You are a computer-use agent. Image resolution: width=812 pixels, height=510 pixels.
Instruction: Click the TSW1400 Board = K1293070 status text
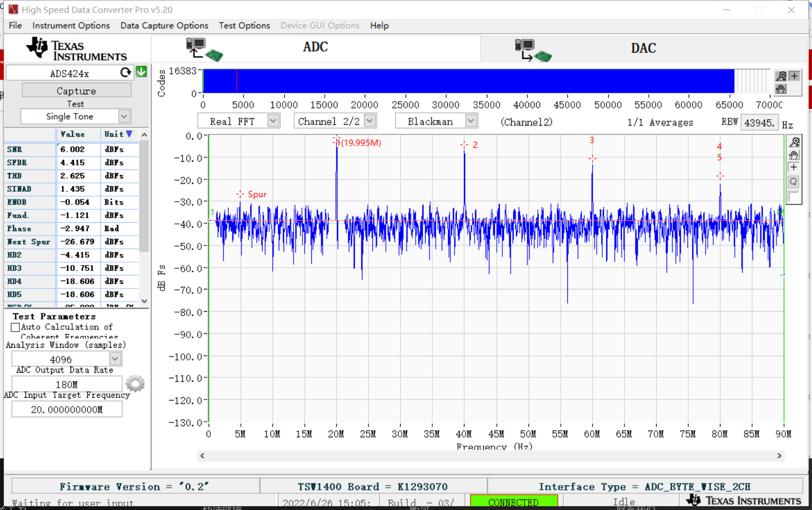click(372, 487)
